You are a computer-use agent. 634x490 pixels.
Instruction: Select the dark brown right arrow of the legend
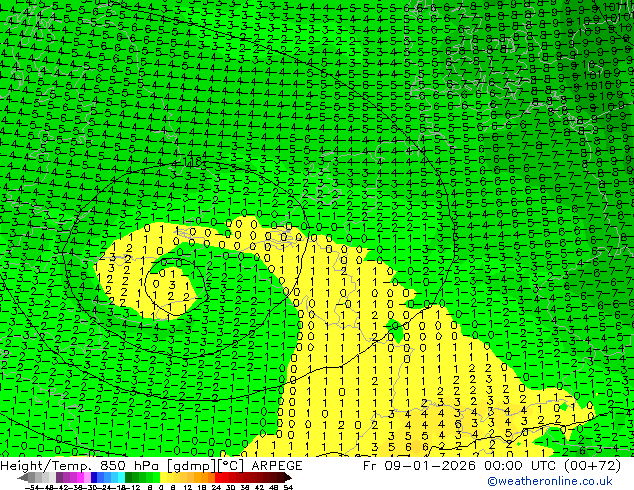287,478
